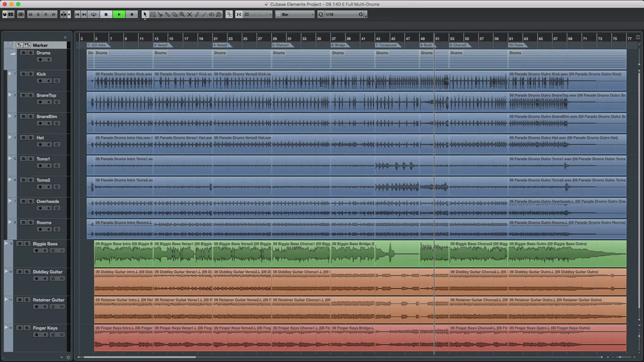Click the add track plus button

pyautogui.click(x=65, y=38)
